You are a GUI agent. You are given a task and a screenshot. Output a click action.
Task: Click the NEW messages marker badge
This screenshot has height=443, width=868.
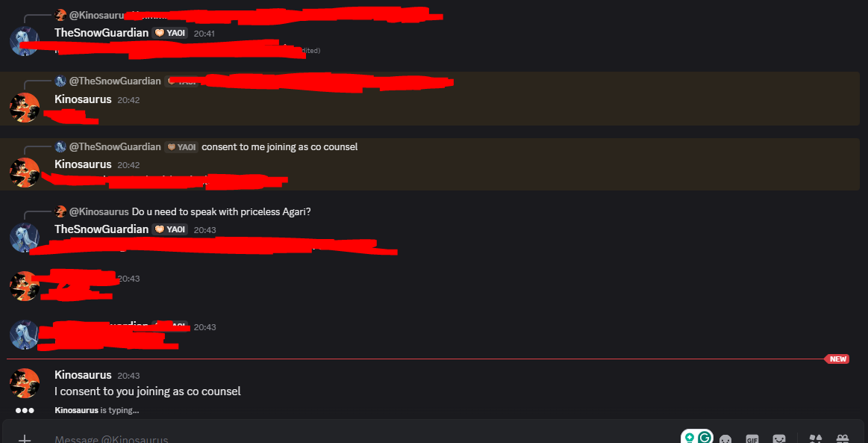tap(837, 359)
